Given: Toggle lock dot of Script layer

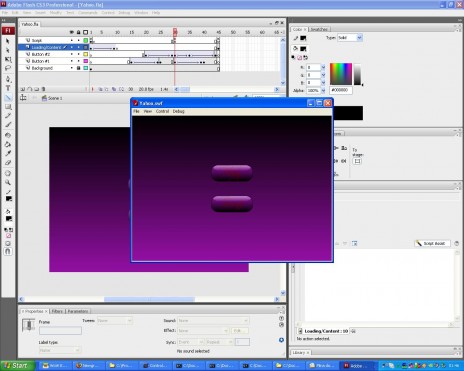Looking at the screenshot, I should pyautogui.click(x=79, y=40).
